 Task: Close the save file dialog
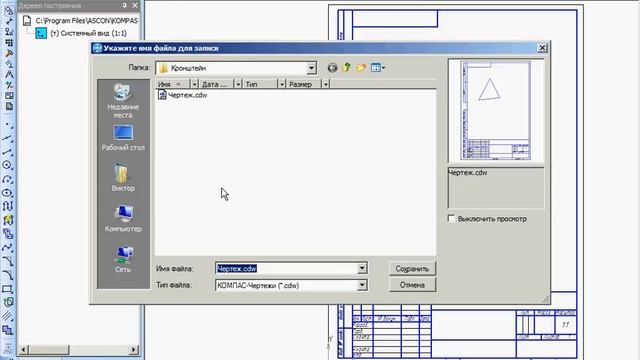[x=542, y=48]
